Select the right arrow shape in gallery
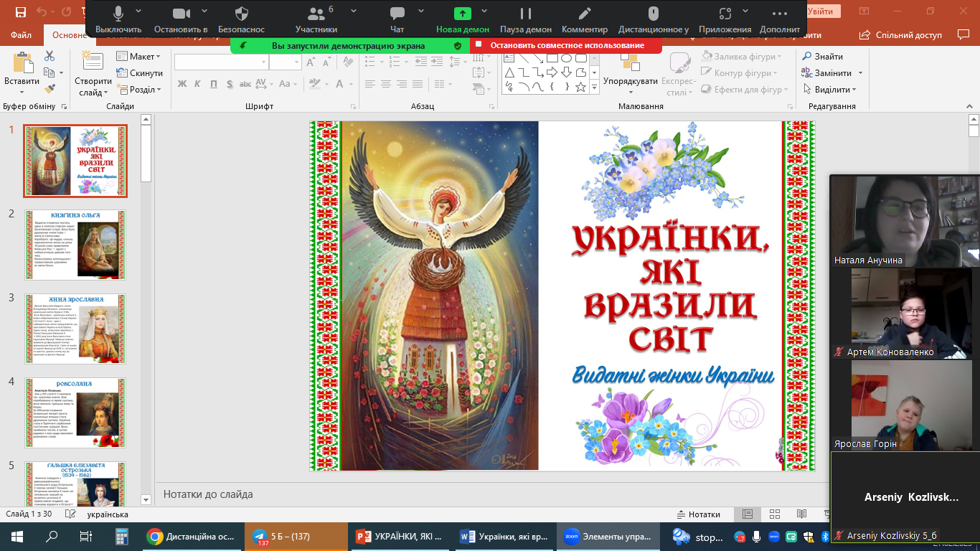980x551 pixels. coord(552,72)
